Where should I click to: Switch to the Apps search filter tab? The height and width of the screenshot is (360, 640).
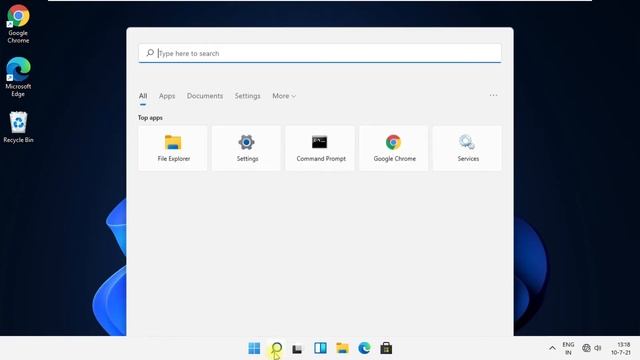click(167, 96)
